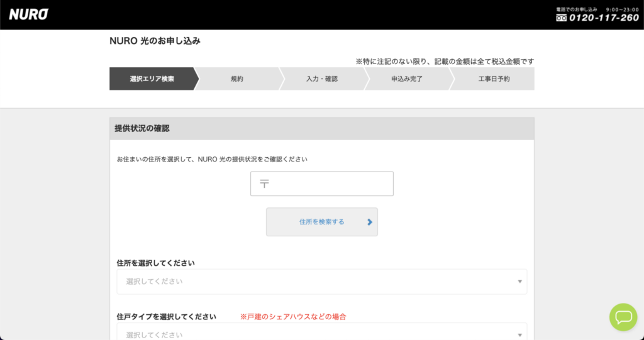This screenshot has width=644, height=340.
Task: Click the 〒 postal mark symbol
Action: click(x=265, y=184)
